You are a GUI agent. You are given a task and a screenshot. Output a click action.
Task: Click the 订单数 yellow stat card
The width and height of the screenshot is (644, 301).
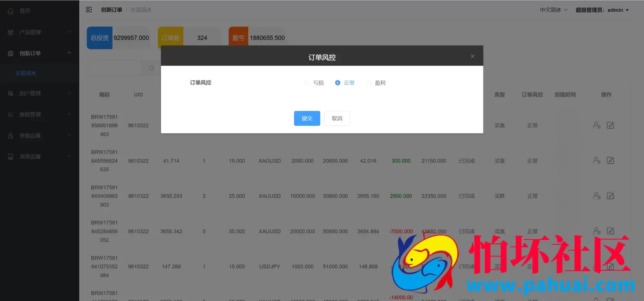pyautogui.click(x=171, y=38)
